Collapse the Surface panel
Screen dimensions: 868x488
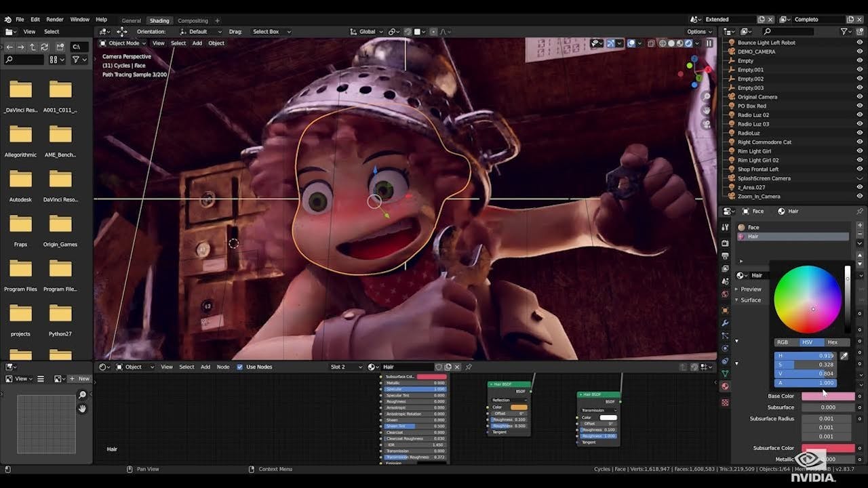tap(750, 300)
